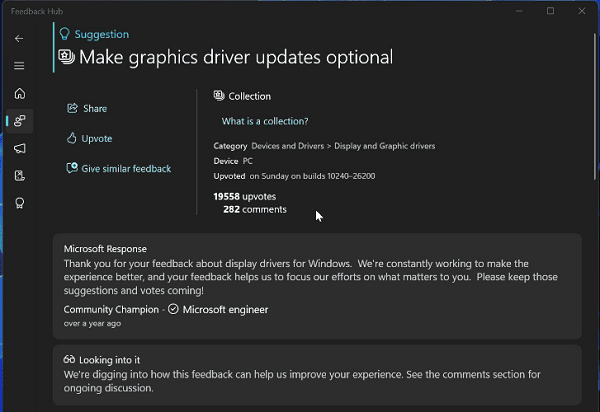Viewport: 600px width, 412px height.
Task: Click the vertical scrollbar thumb
Action: pyautogui.click(x=595, y=105)
